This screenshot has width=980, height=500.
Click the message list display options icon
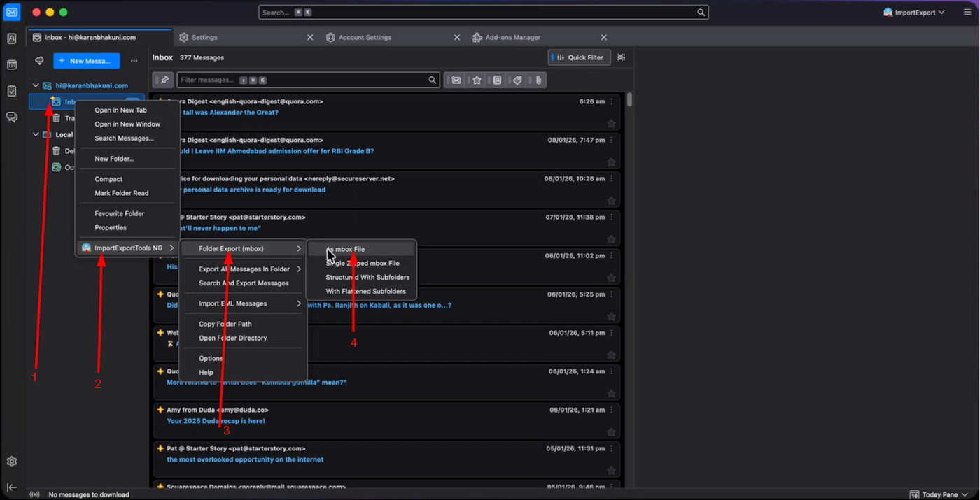click(621, 57)
